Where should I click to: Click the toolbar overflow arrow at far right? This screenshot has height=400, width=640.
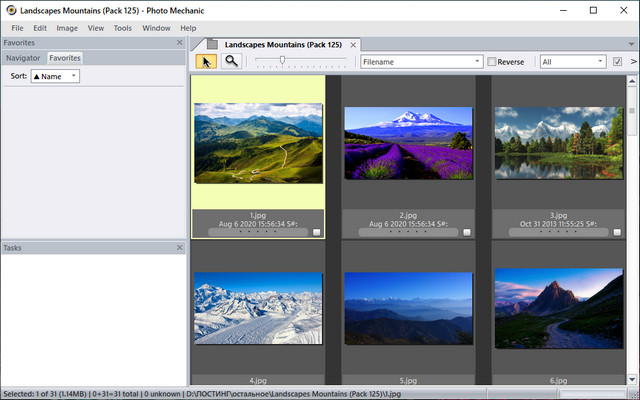(x=633, y=61)
